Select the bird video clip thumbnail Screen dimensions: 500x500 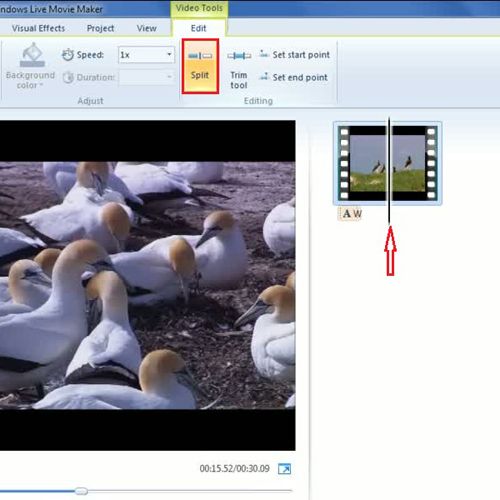coord(387,163)
